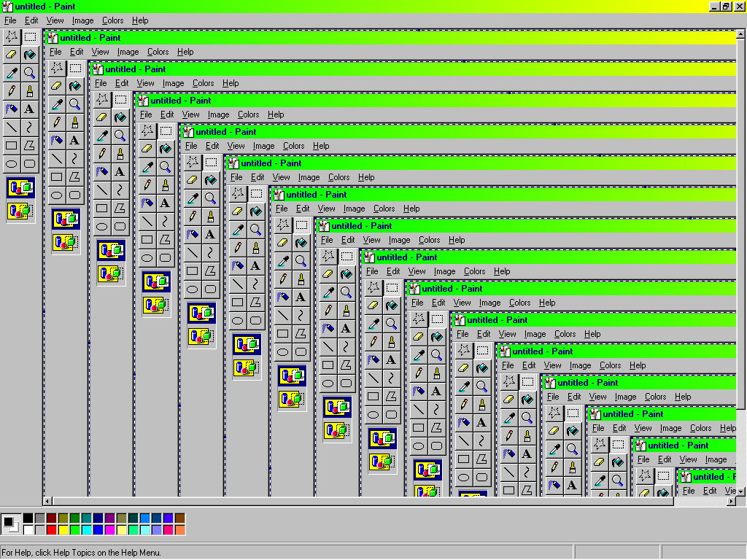Choose the Pencil tool in outermost toolbox
747x560 pixels.
[x=12, y=91]
